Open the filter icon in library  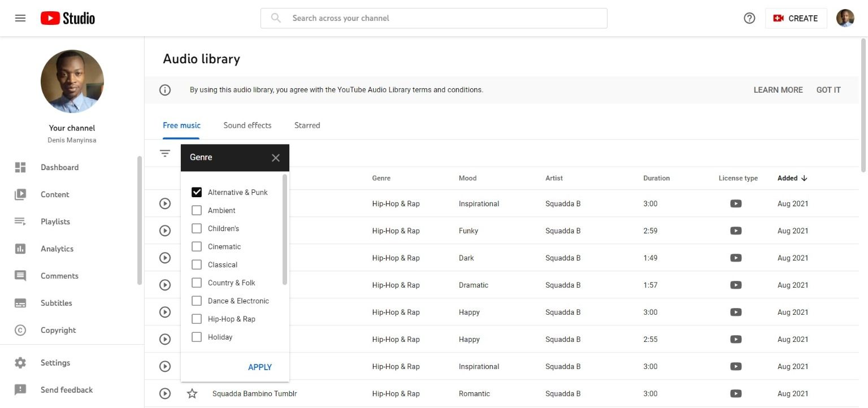165,153
